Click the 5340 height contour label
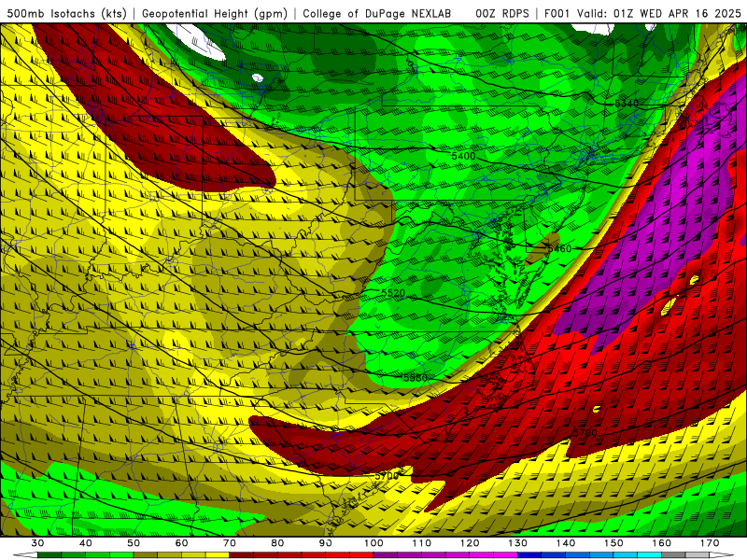 (627, 104)
